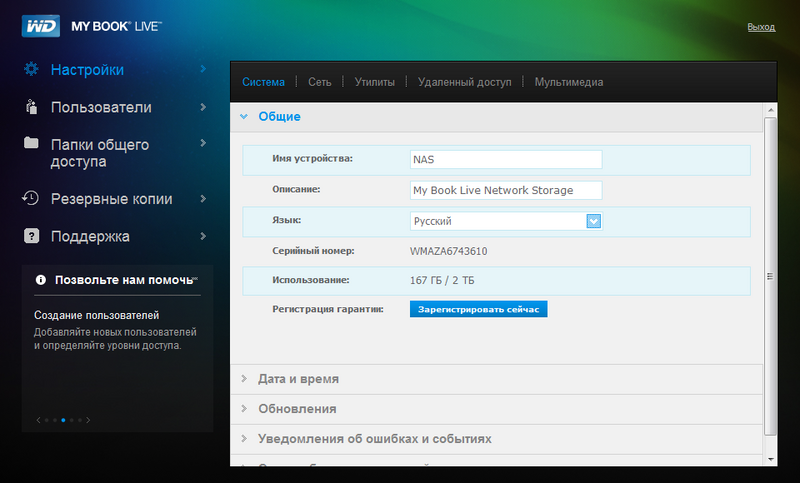Click the Выход logout link

point(761,27)
